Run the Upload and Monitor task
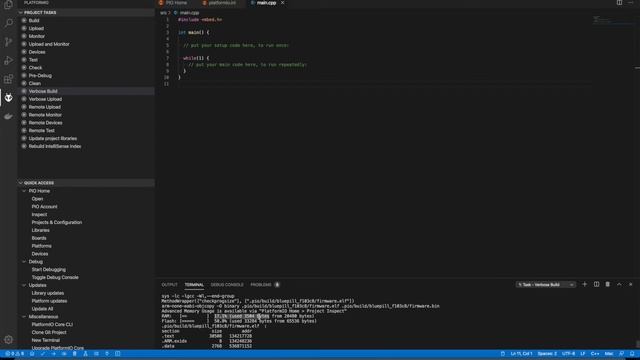 click(x=49, y=44)
